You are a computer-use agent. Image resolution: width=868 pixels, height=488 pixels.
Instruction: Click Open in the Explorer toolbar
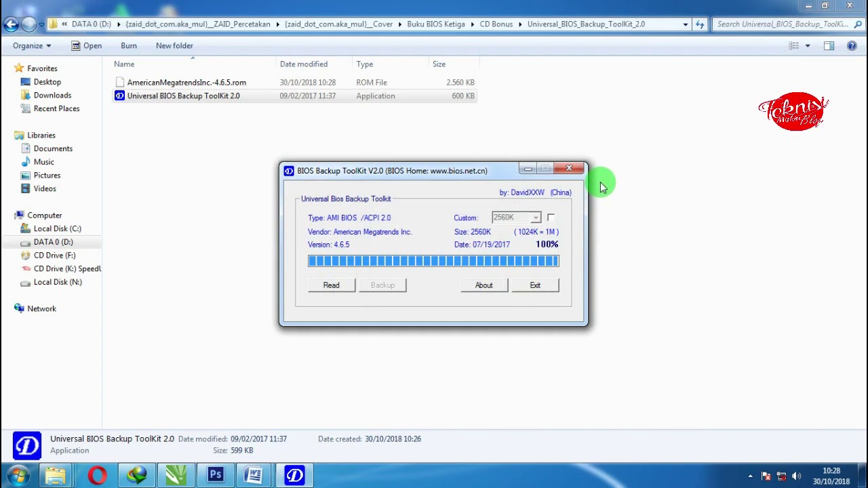(87, 45)
